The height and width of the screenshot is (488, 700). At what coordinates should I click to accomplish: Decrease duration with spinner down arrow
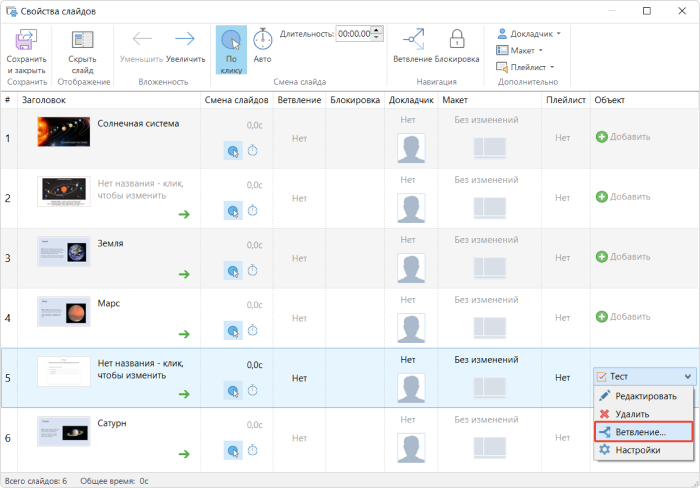point(377,38)
